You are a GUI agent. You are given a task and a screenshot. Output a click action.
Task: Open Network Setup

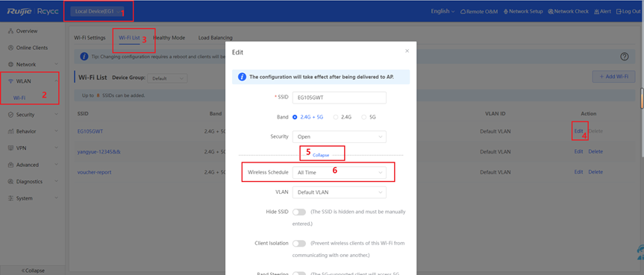[x=523, y=11]
